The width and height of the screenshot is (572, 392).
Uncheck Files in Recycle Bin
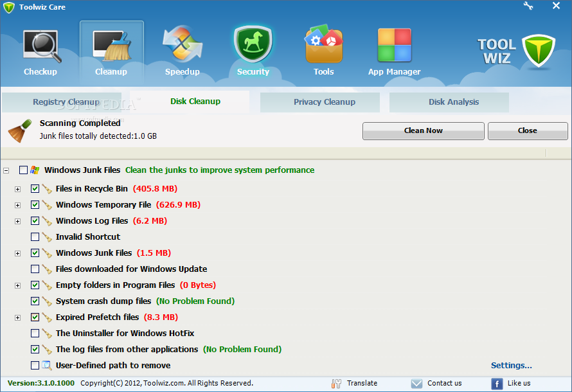coord(35,188)
